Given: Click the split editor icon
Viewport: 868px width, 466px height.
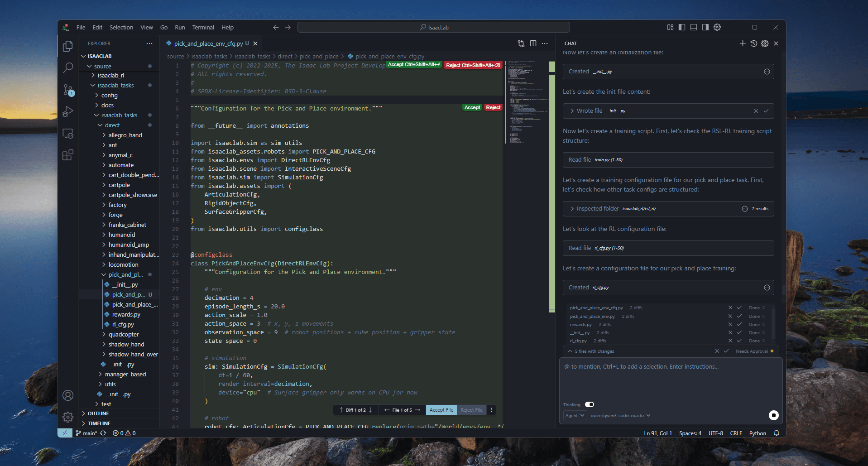Looking at the screenshot, I should coord(533,43).
